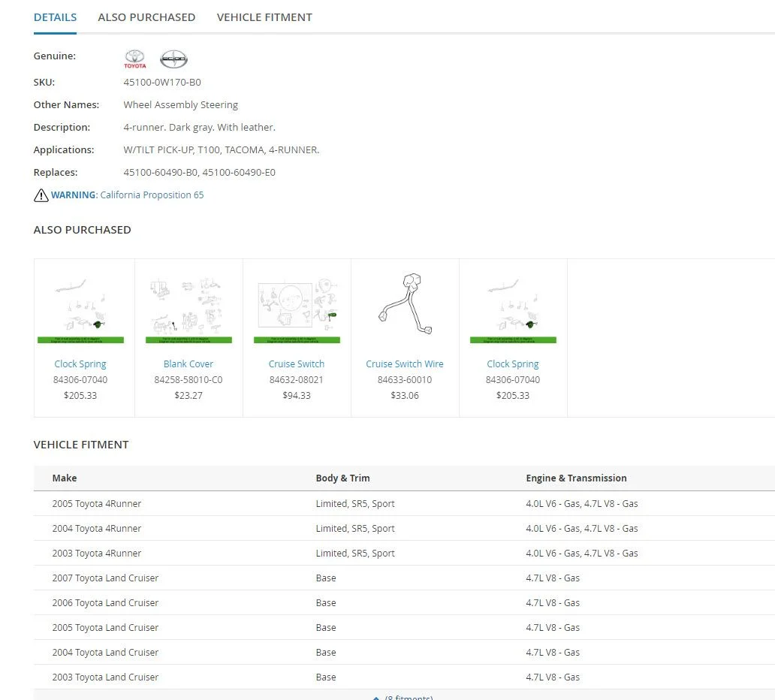Select the 2005 Toyota Land Cruiser row
This screenshot has height=700, width=775.
(404, 627)
